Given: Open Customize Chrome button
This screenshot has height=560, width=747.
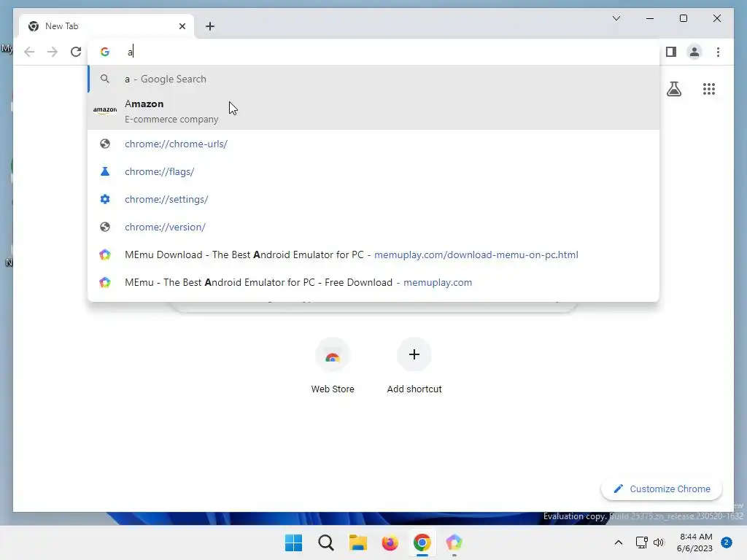Looking at the screenshot, I should pos(662,489).
